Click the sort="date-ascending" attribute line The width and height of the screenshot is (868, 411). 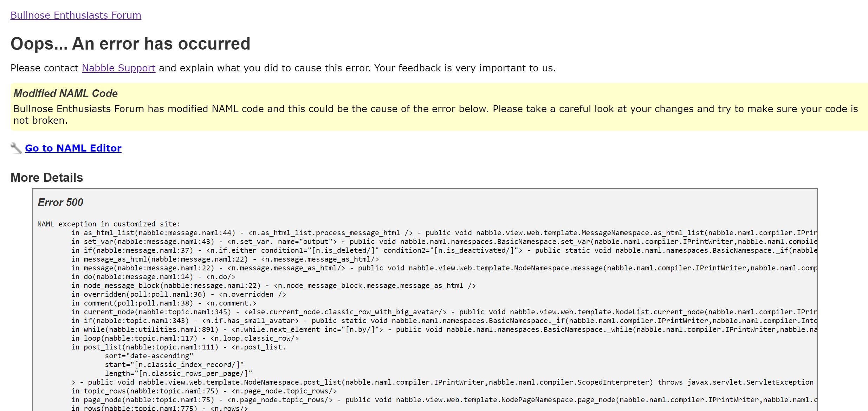pyautogui.click(x=149, y=356)
